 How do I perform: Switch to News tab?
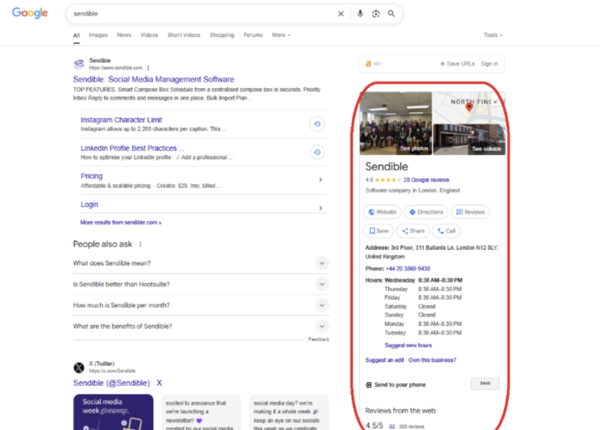tap(124, 35)
